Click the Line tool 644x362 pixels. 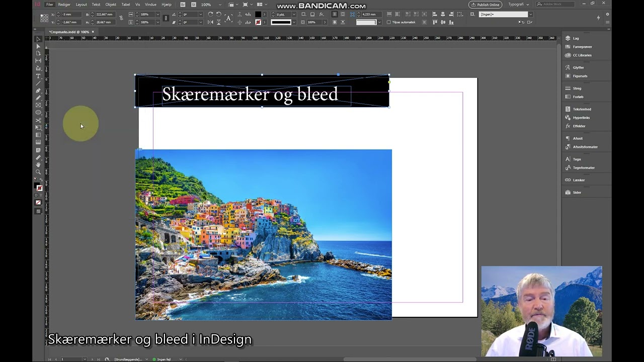pyautogui.click(x=38, y=83)
